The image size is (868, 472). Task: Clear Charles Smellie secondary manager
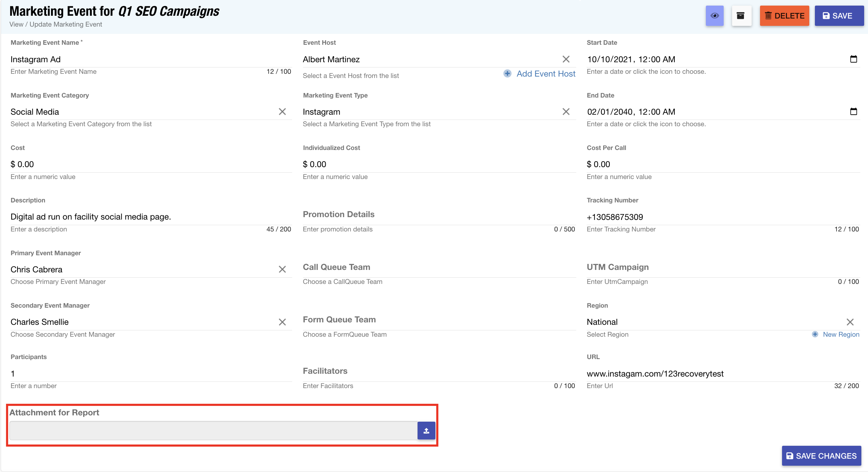coord(282,322)
